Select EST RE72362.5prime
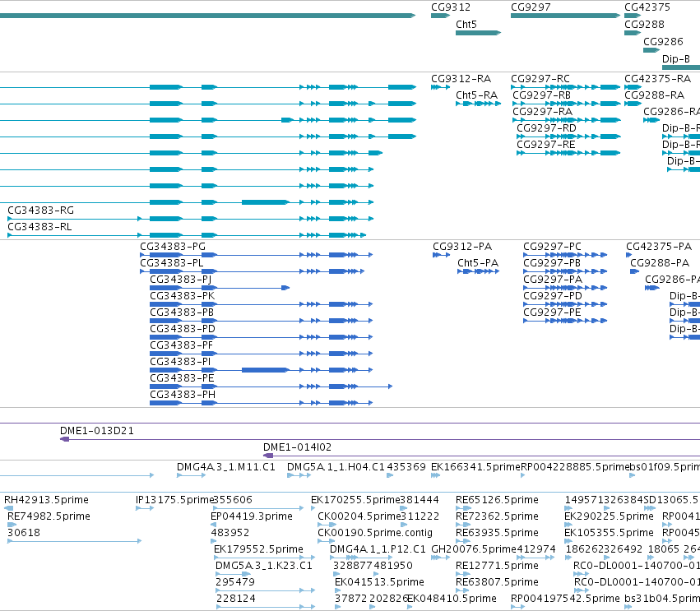The image size is (700, 611). coord(463,525)
